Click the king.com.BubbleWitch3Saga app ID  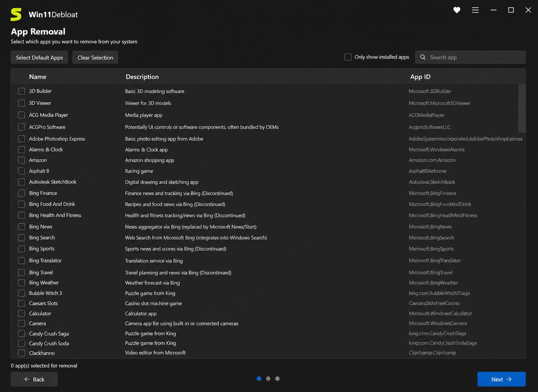[x=439, y=293]
